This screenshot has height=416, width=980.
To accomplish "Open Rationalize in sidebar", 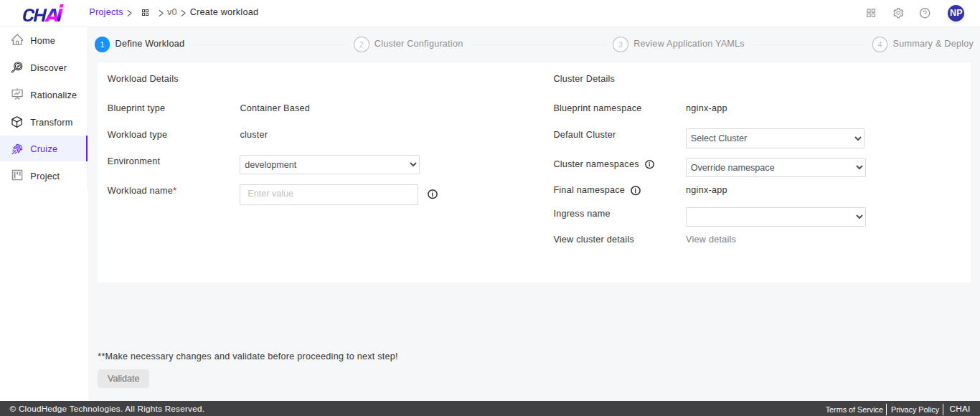I will tap(53, 95).
